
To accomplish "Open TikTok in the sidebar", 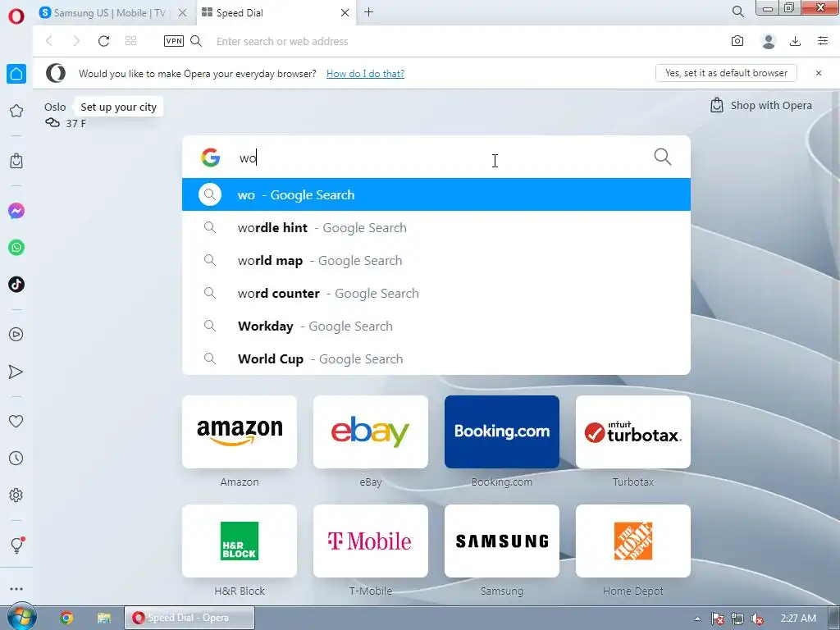I will [16, 284].
